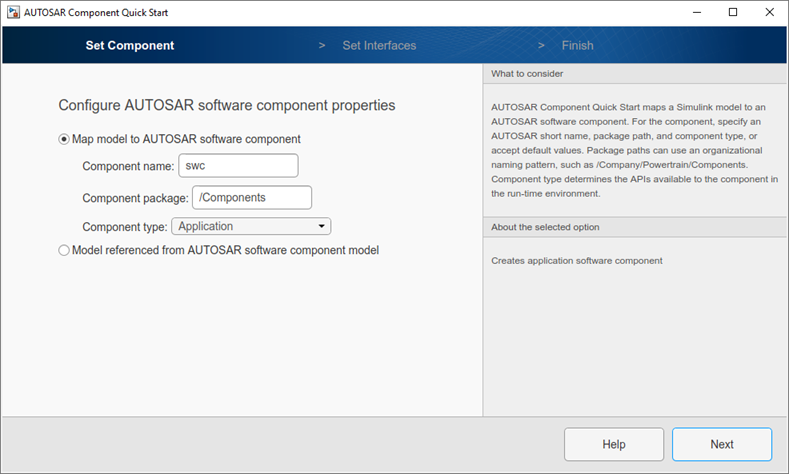Click the Next button
The image size is (789, 474).
pyautogui.click(x=722, y=444)
